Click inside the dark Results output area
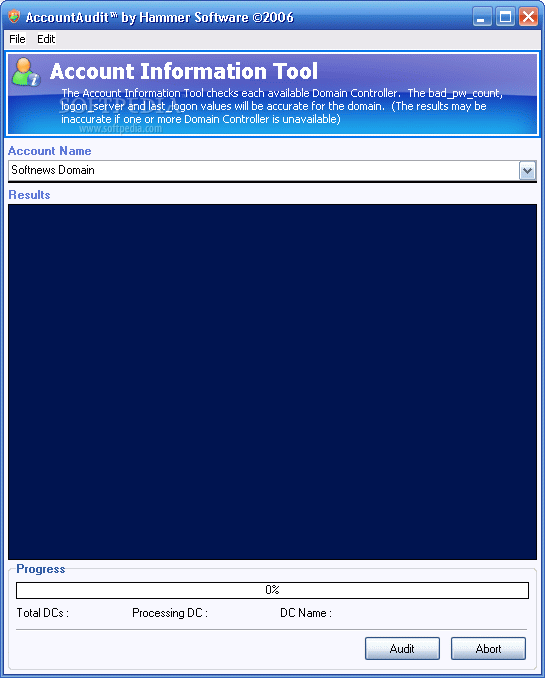545x678 pixels. tap(272, 382)
